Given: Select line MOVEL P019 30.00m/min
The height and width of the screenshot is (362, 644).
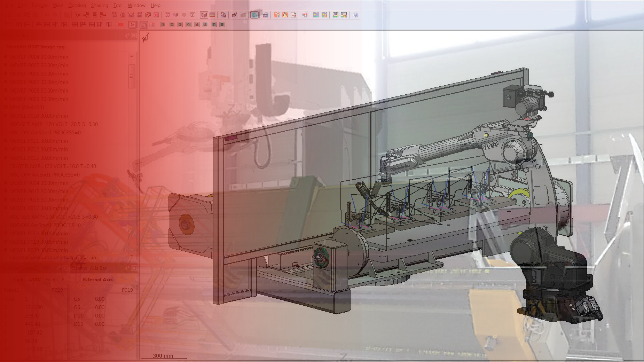Looking at the screenshot, I should coord(39,242).
